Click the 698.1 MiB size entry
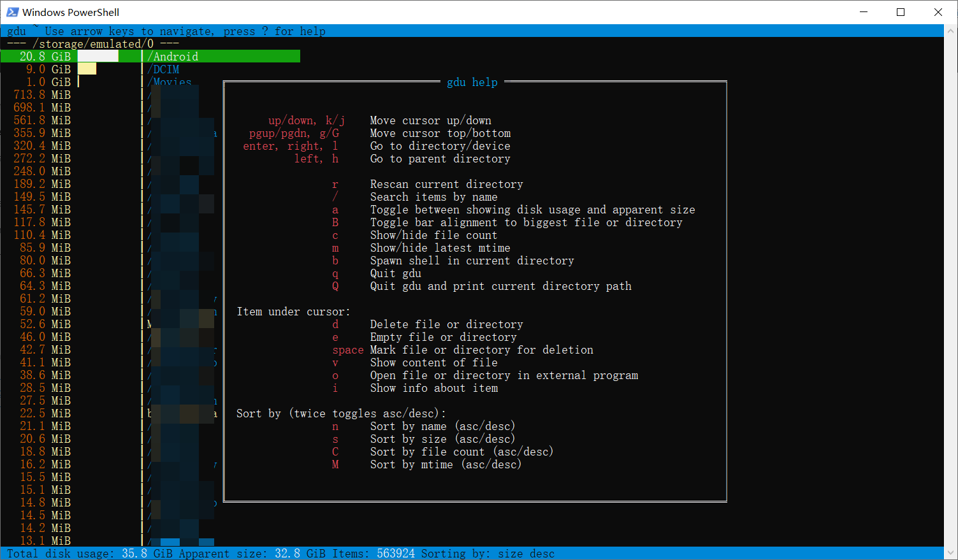 (42, 108)
